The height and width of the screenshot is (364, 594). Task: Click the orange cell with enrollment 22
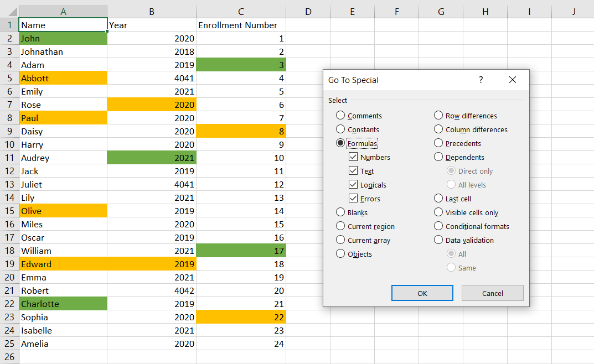click(241, 317)
